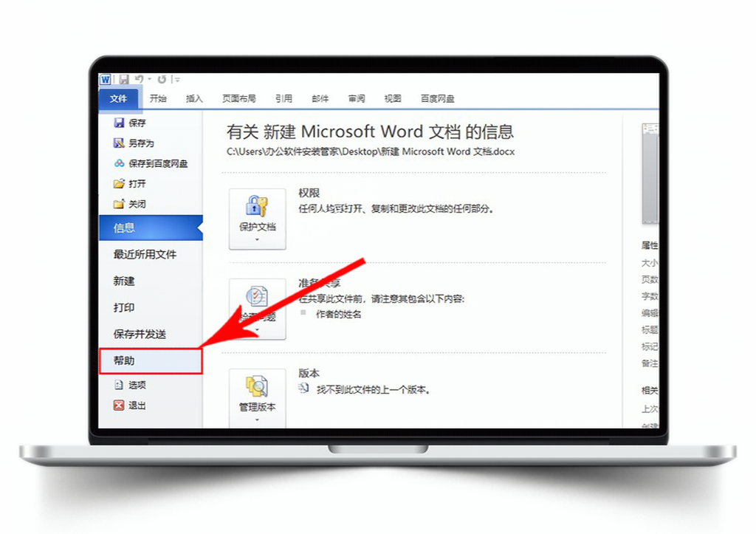
Task: Open Customize Quick Access Toolbar dropdown
Action: tap(176, 80)
